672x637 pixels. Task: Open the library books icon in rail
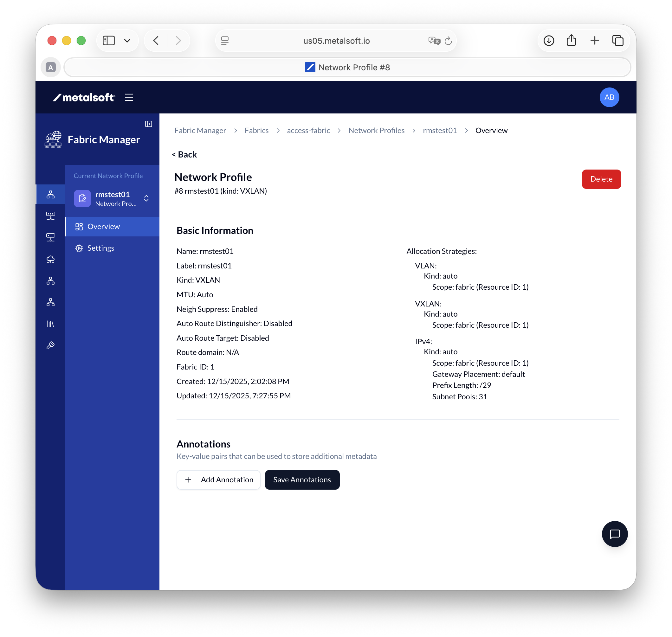pos(51,324)
